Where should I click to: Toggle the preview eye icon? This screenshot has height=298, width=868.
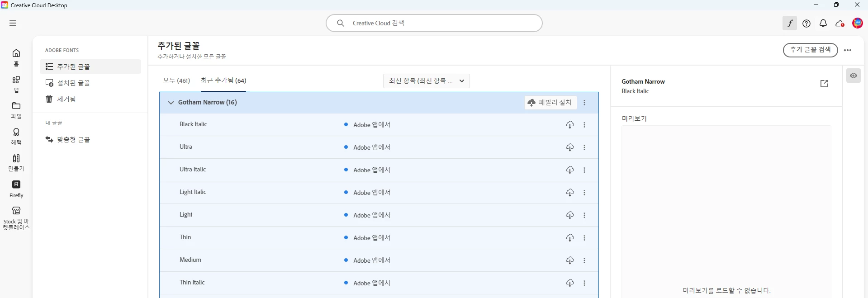tap(854, 76)
